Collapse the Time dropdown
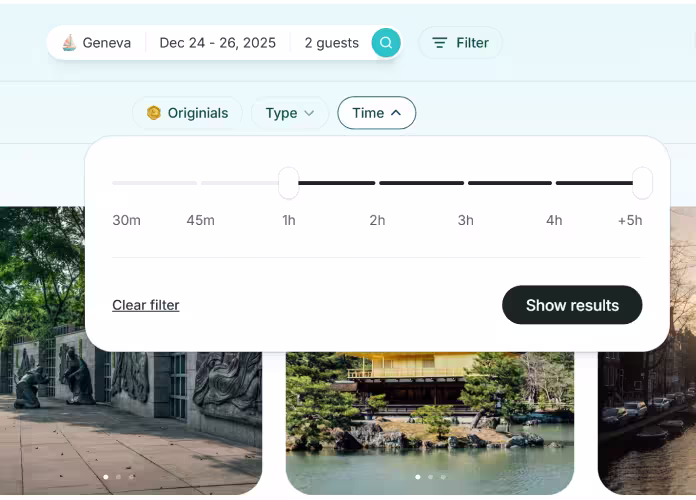Image resolution: width=696 pixels, height=500 pixels. point(376,113)
